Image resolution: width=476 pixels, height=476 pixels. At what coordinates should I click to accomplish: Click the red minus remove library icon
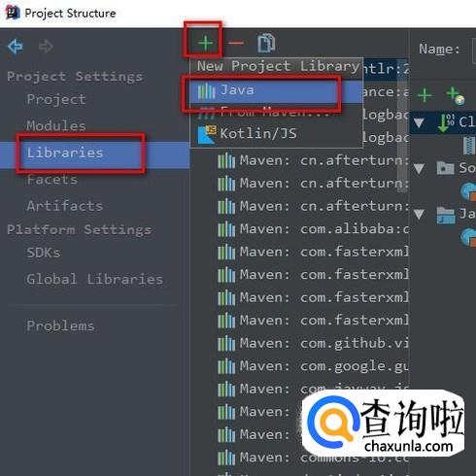tap(236, 43)
